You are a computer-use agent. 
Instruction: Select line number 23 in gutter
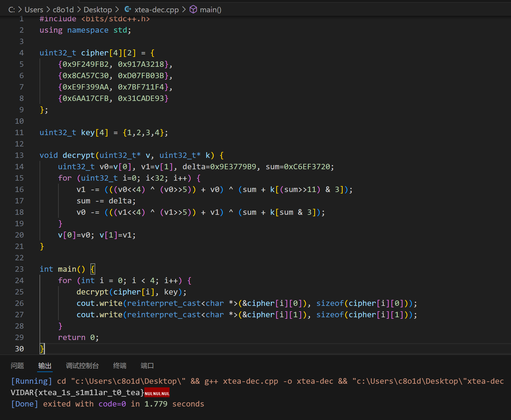19,269
